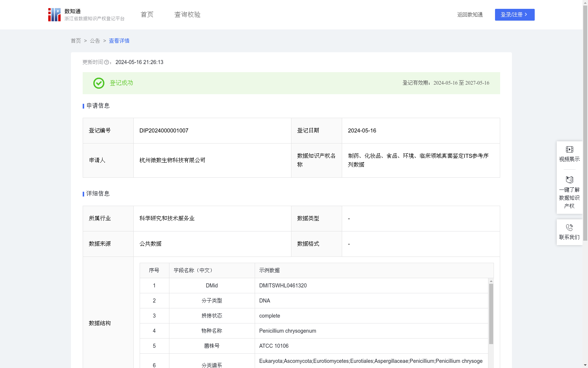Click the 示例数据 column header
588x368 pixels.
coord(374,270)
